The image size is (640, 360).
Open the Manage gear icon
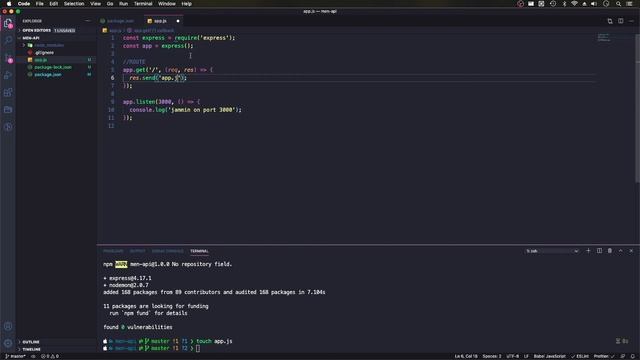click(8, 343)
